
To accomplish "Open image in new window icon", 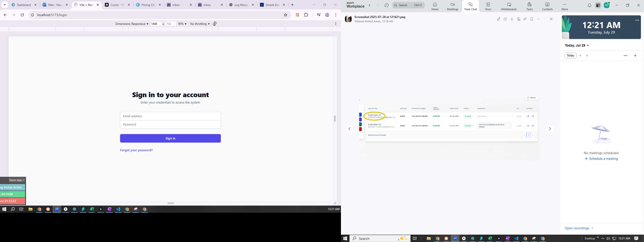I will pyautogui.click(x=505, y=19).
